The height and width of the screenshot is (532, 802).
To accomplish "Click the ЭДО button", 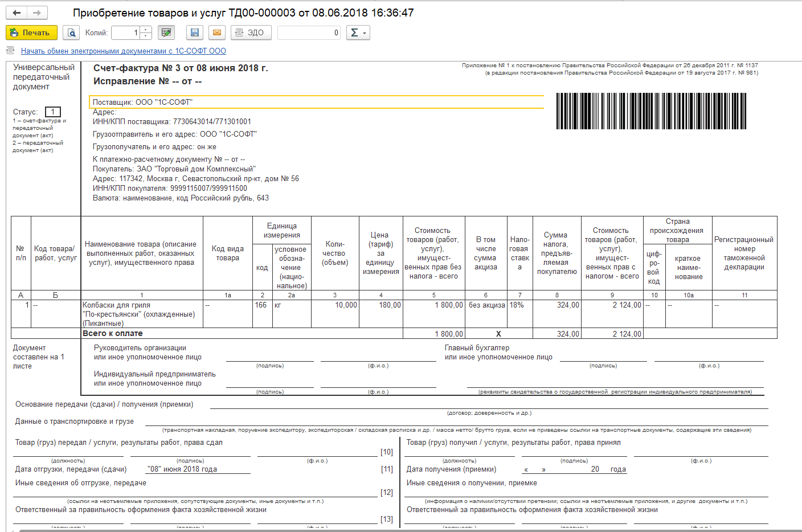I will (x=251, y=32).
